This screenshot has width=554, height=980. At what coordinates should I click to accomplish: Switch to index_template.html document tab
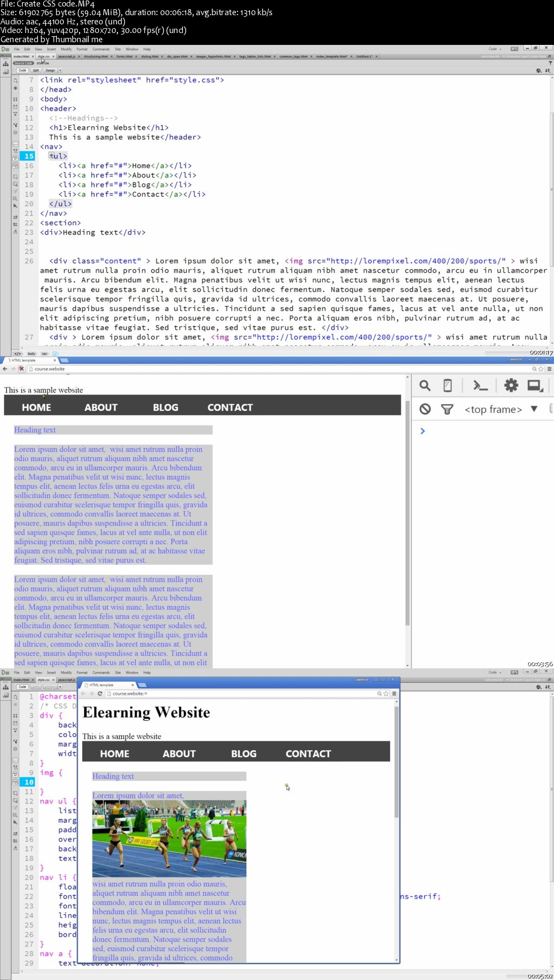click(x=332, y=56)
